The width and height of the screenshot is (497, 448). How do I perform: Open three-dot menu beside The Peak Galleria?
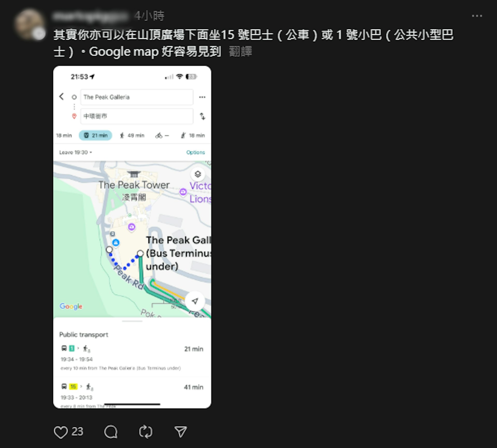click(x=202, y=97)
